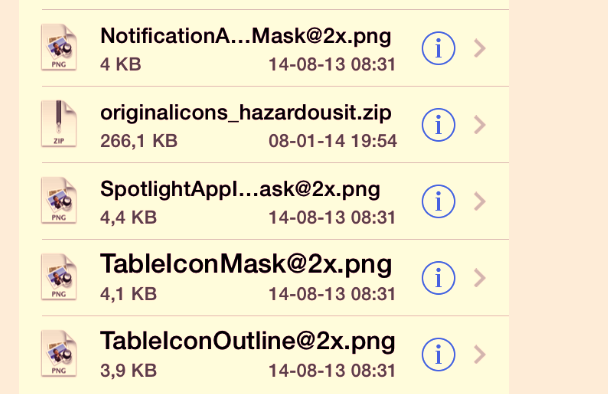Open info for TableIconOutline@2x.png
Screen dimensions: 608x394
[x=438, y=354]
